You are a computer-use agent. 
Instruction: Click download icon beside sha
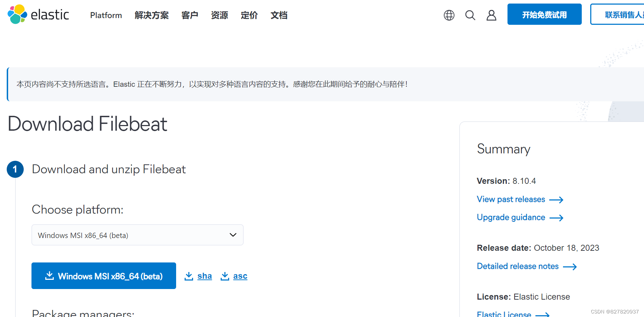tap(189, 276)
